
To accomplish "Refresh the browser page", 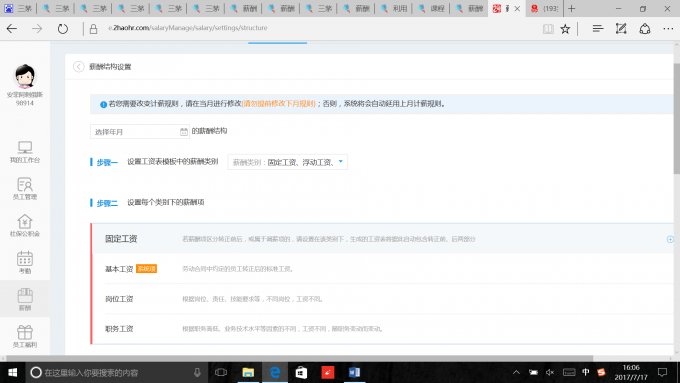I will coord(63,29).
